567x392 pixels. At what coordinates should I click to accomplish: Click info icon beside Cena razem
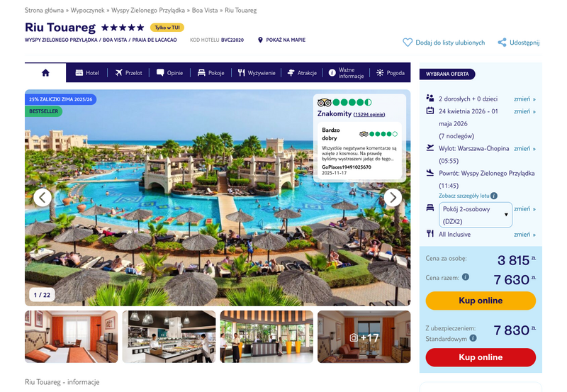tap(466, 277)
